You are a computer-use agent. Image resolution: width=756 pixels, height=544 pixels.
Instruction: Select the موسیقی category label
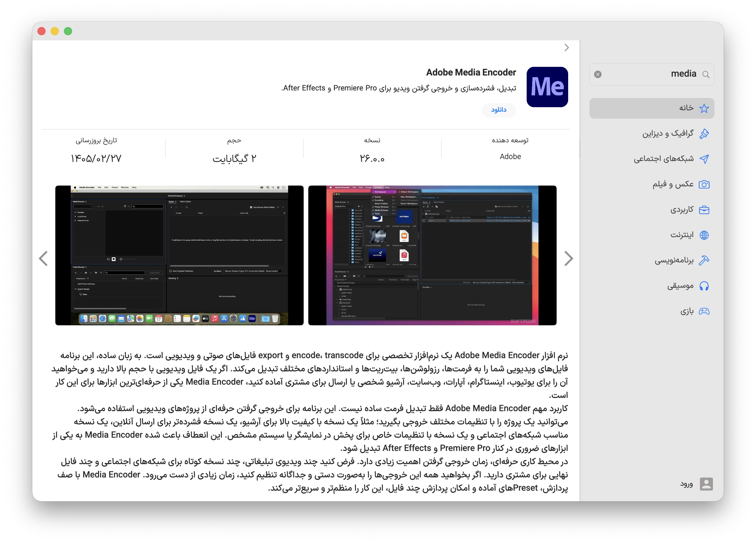(x=680, y=286)
